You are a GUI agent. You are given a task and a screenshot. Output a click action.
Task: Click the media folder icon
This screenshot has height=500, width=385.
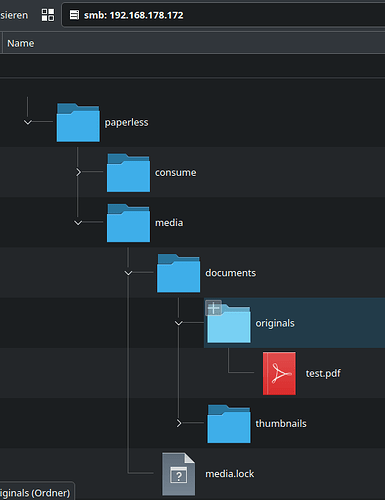pos(128,223)
